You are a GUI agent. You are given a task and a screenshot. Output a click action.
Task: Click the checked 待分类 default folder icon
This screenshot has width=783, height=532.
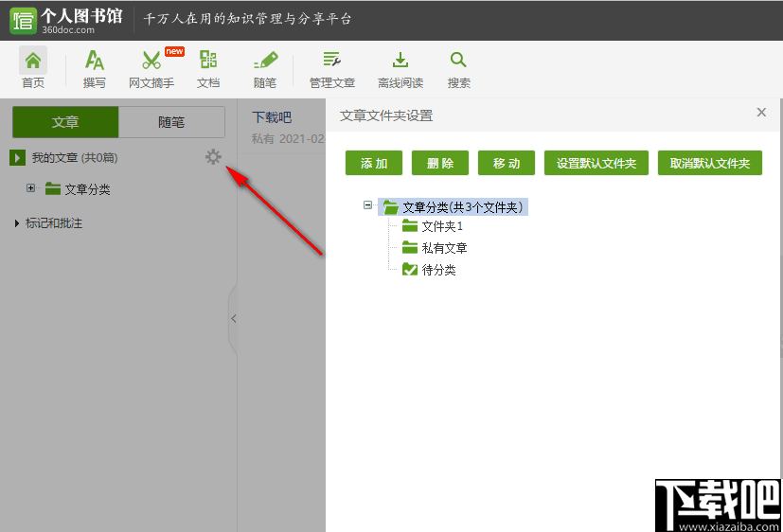(x=409, y=270)
